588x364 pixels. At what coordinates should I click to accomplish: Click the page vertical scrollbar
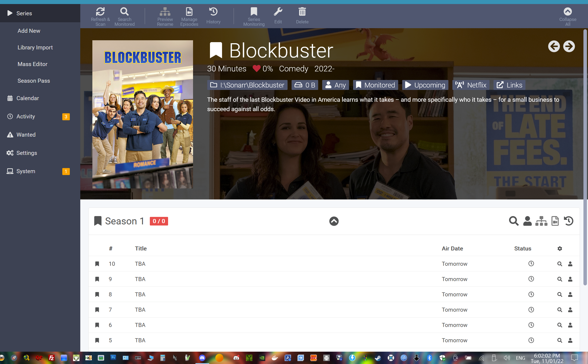585,157
